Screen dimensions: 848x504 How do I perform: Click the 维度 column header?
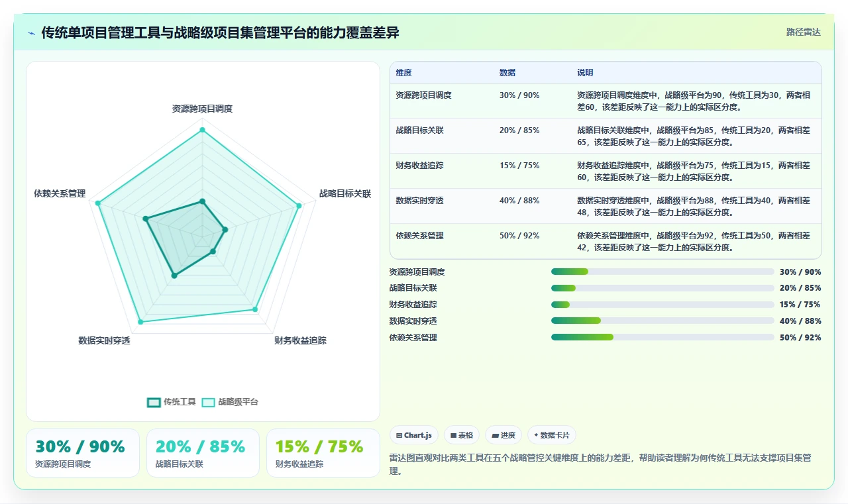click(403, 73)
